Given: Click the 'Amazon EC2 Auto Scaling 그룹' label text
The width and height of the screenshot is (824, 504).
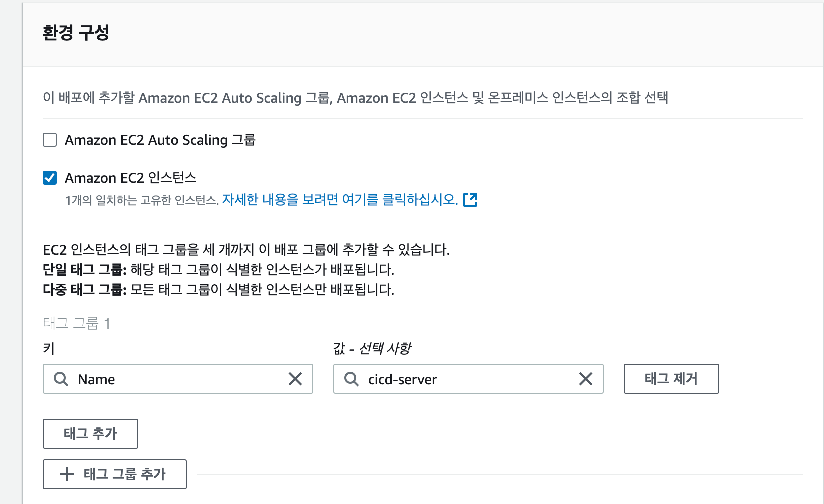Looking at the screenshot, I should 160,140.
